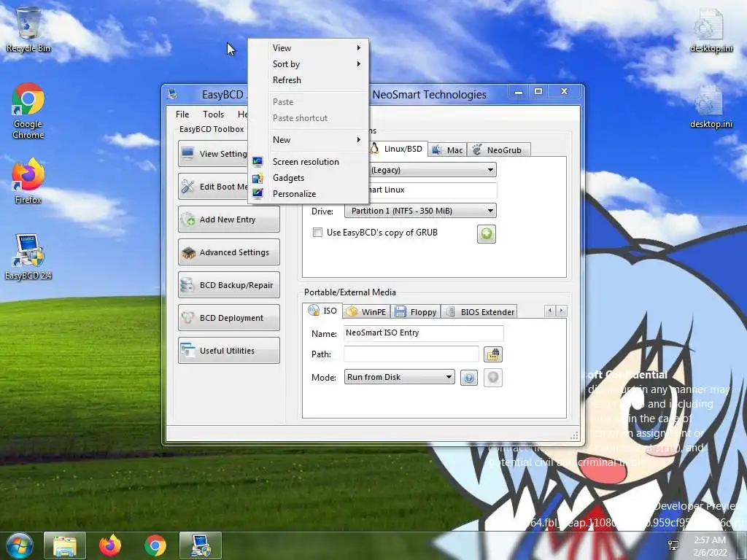This screenshot has height=560, width=747.
Task: Open the Drive partition dropdown
Action: 420,211
